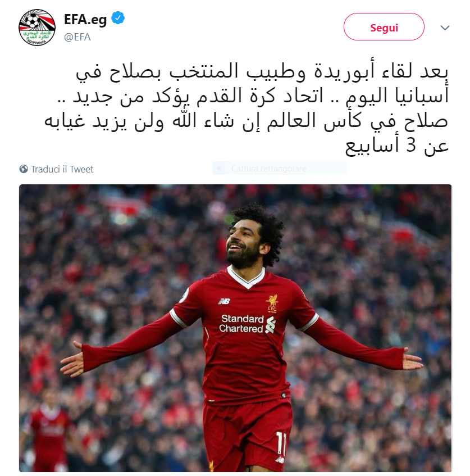Viewport: 470px width, 476px height.
Task: Click the number 11 on the red shorts
Action: click(x=281, y=443)
